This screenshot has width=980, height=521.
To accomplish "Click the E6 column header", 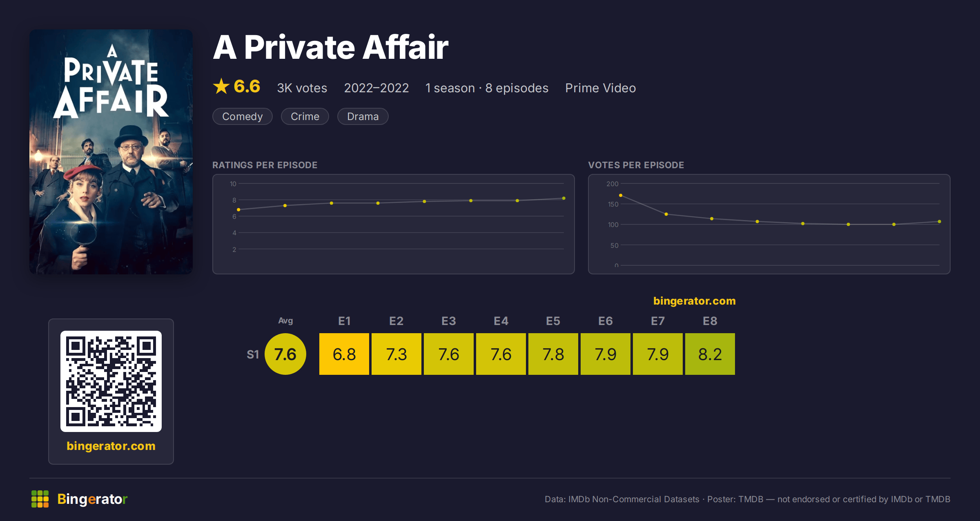I will [606, 321].
